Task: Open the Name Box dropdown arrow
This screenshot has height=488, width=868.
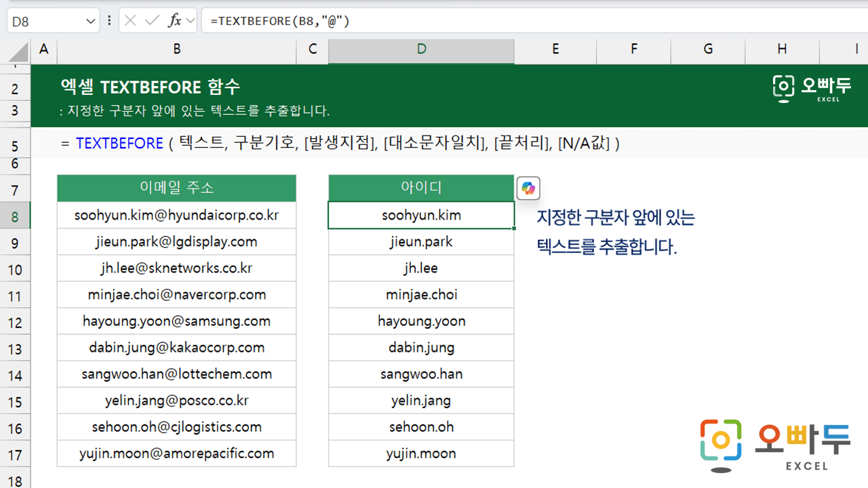Action: point(92,22)
